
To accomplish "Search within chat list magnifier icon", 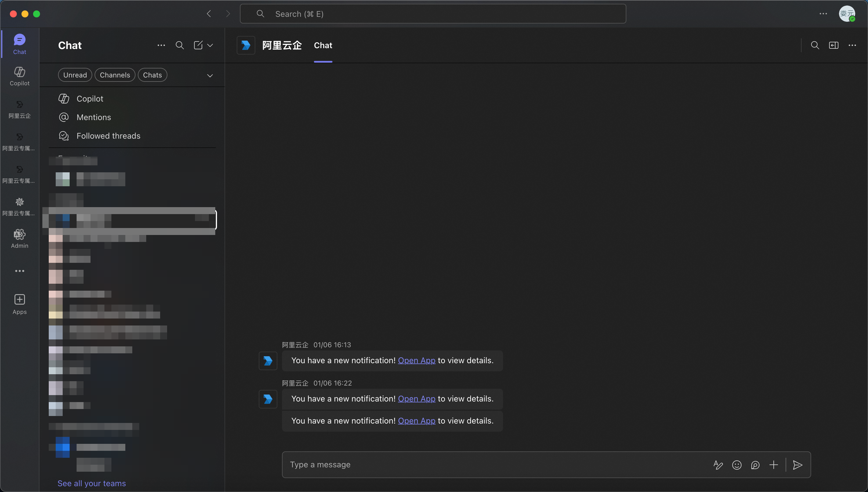I will click(x=180, y=45).
